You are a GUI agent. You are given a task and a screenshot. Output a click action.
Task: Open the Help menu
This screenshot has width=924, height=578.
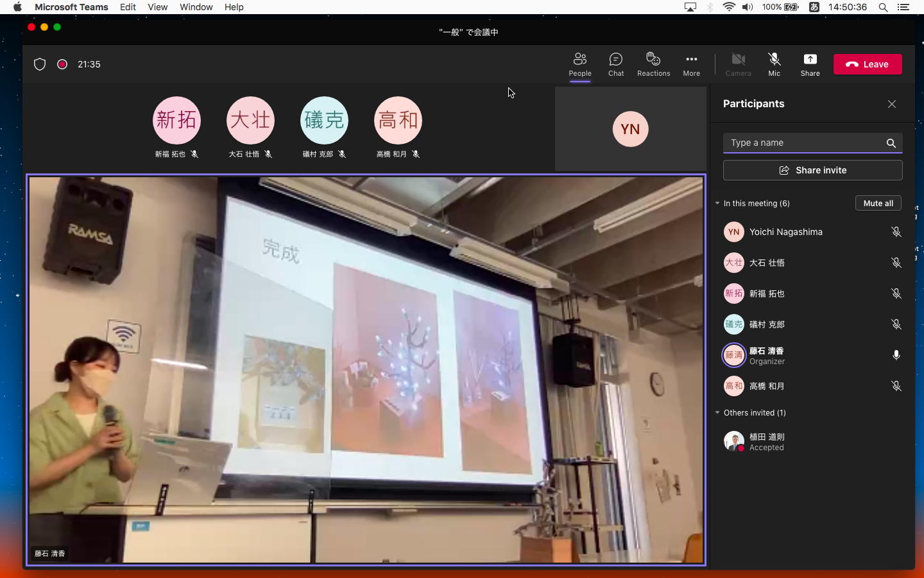pos(234,7)
